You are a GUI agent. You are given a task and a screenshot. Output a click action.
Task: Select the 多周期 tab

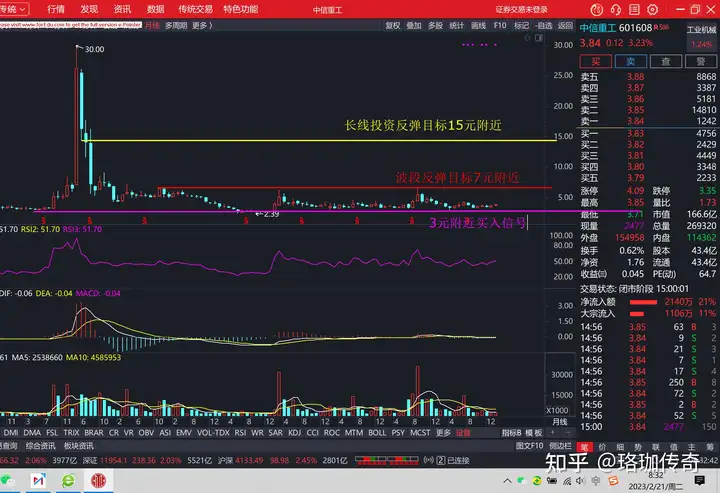point(176,25)
